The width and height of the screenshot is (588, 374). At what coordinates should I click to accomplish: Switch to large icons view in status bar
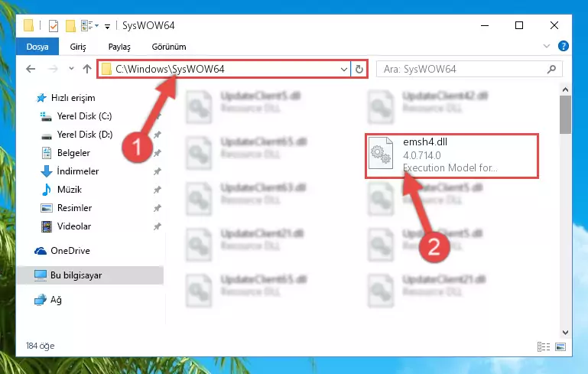(560, 347)
